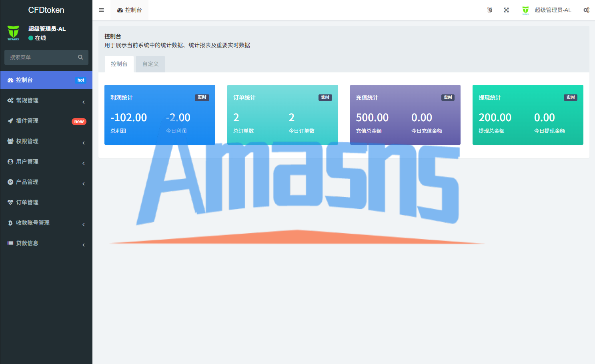
Task: Click the 收款账号管理 bitcoin icon
Action: 10,223
